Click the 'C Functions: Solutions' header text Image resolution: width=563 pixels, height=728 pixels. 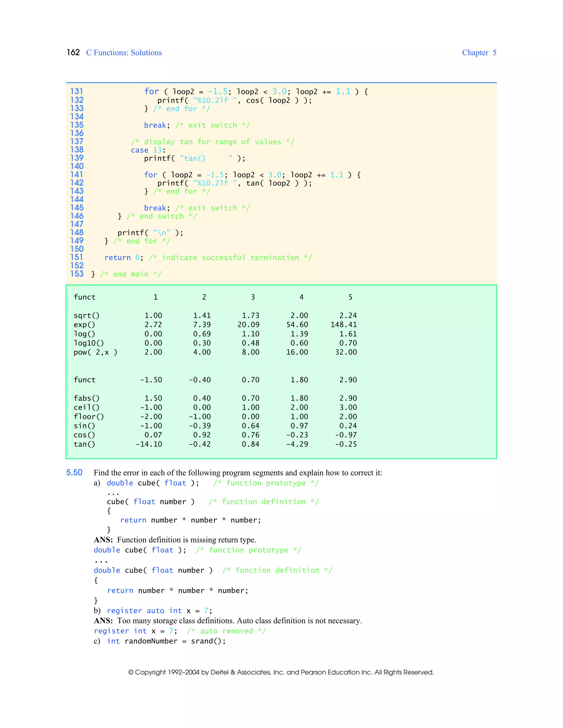(x=124, y=53)
